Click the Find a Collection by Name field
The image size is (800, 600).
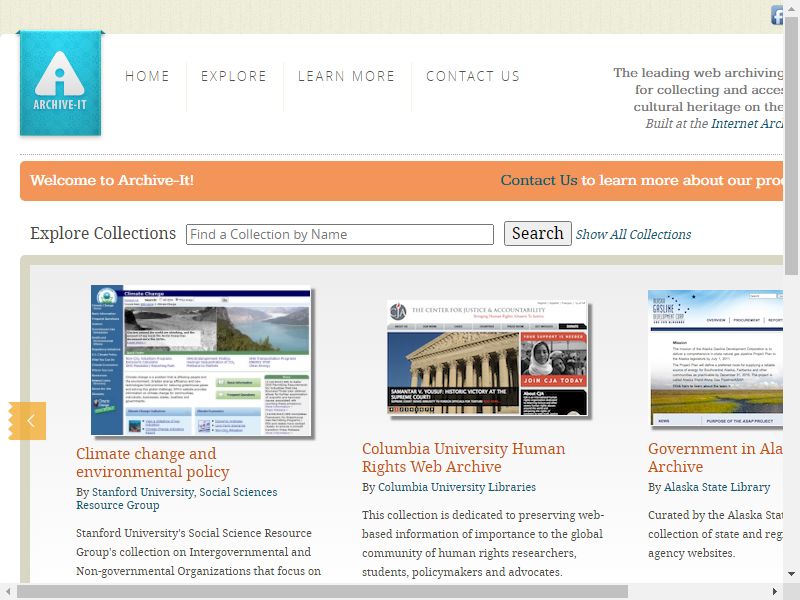[340, 234]
